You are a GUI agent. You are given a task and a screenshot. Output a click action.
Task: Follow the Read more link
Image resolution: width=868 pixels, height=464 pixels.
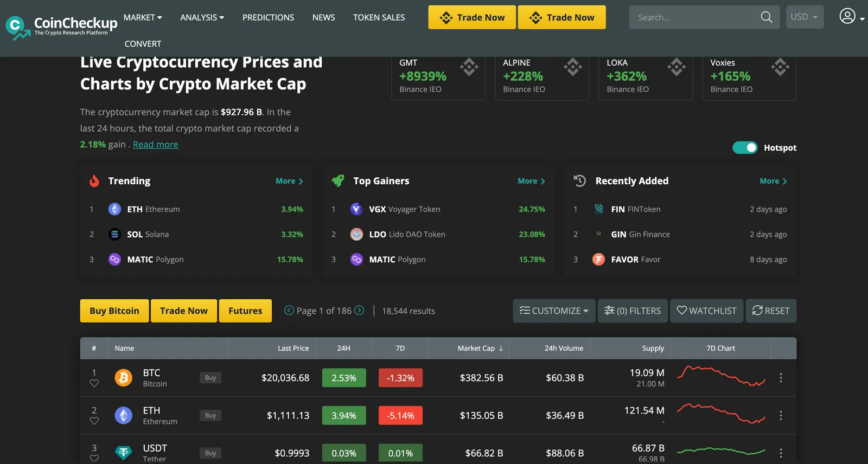[155, 144]
